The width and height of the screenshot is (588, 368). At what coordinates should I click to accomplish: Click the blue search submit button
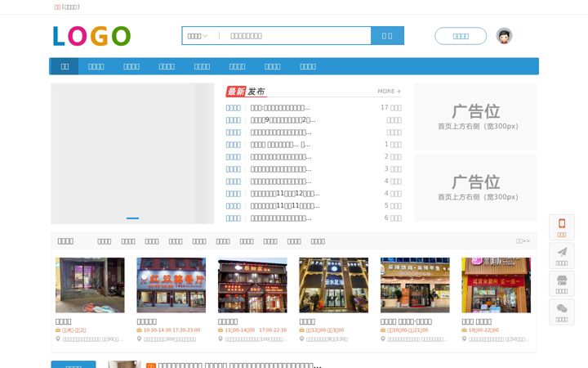[x=387, y=36]
